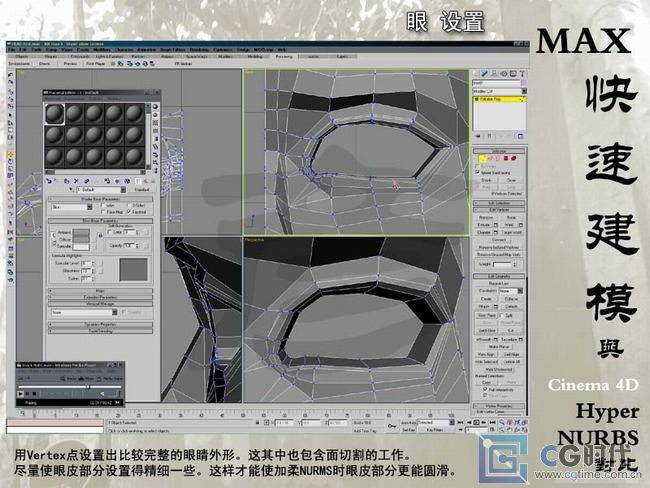Open the Help menu

tap(282, 49)
